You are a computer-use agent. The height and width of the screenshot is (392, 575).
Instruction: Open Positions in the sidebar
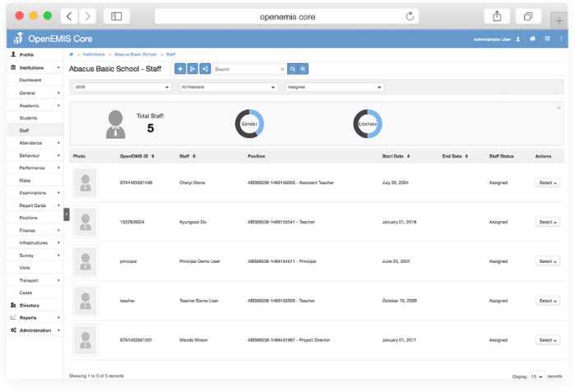[35, 218]
